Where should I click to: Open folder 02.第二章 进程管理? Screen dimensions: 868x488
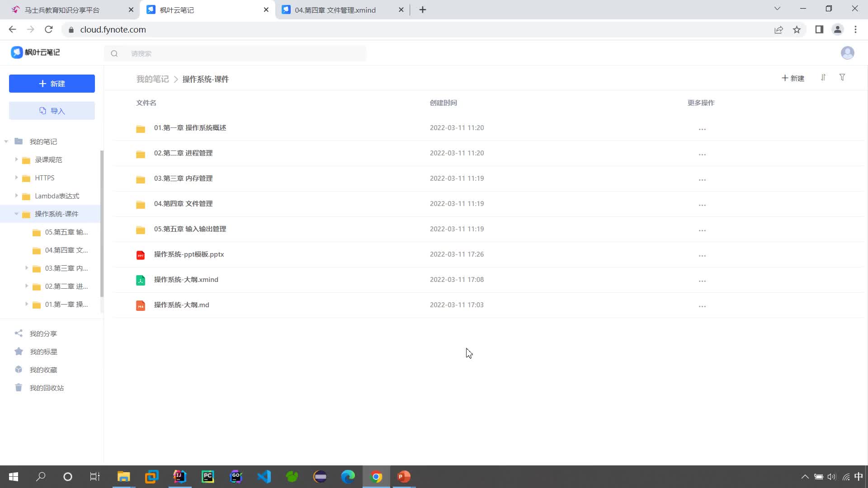[x=183, y=153]
